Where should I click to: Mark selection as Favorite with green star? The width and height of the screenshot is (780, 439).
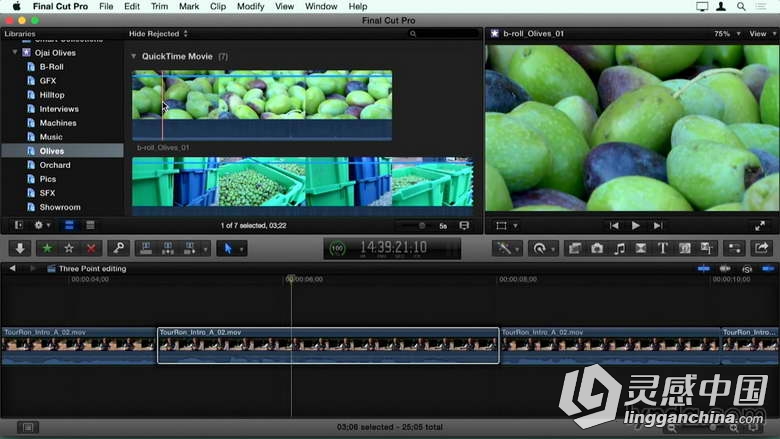click(47, 248)
